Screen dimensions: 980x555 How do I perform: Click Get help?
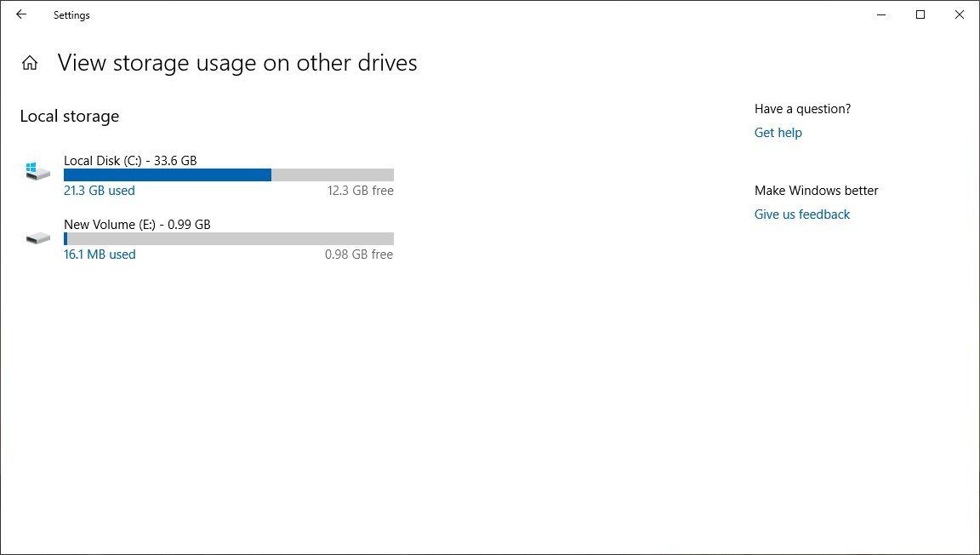pyautogui.click(x=778, y=132)
